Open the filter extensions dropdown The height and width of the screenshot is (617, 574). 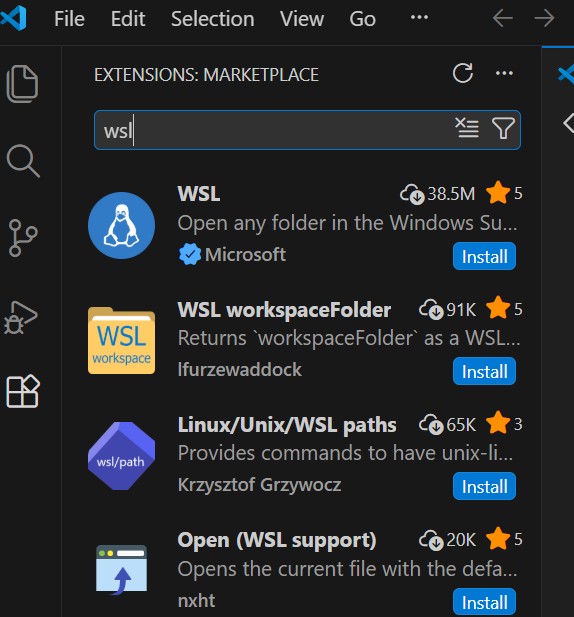coord(503,128)
